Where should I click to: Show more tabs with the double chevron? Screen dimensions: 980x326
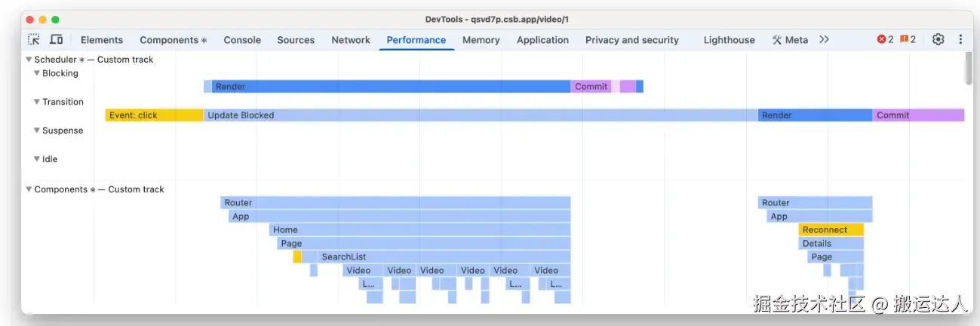pos(824,39)
